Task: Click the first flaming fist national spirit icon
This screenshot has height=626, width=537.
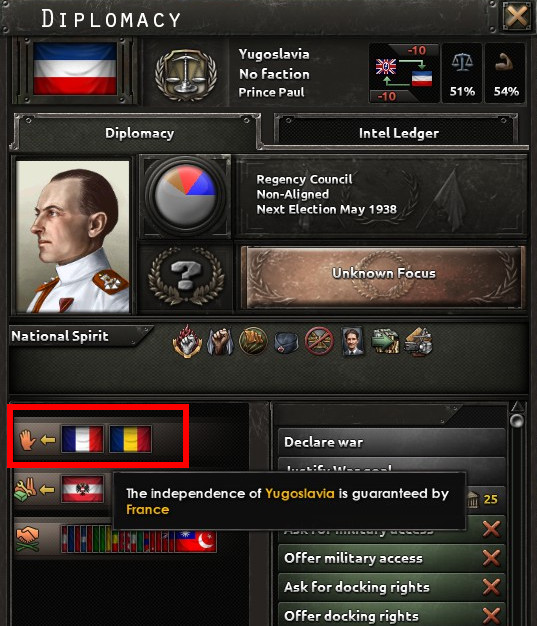Action: click(187, 341)
